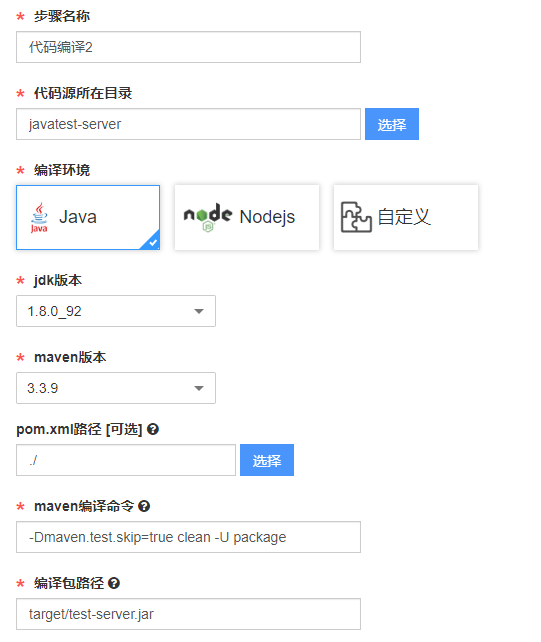
Task: Click the Nodejs logo icon
Action: 208,217
